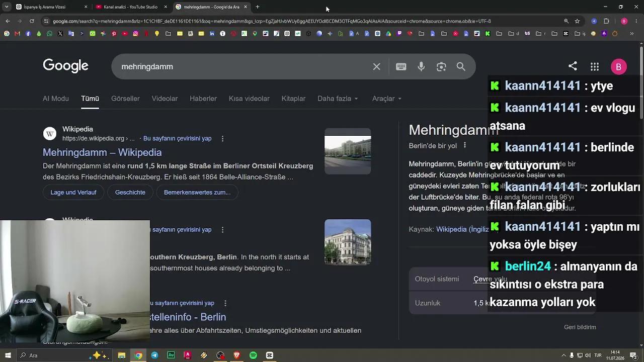Share the search results page
This screenshot has height=362, width=644.
(x=573, y=66)
